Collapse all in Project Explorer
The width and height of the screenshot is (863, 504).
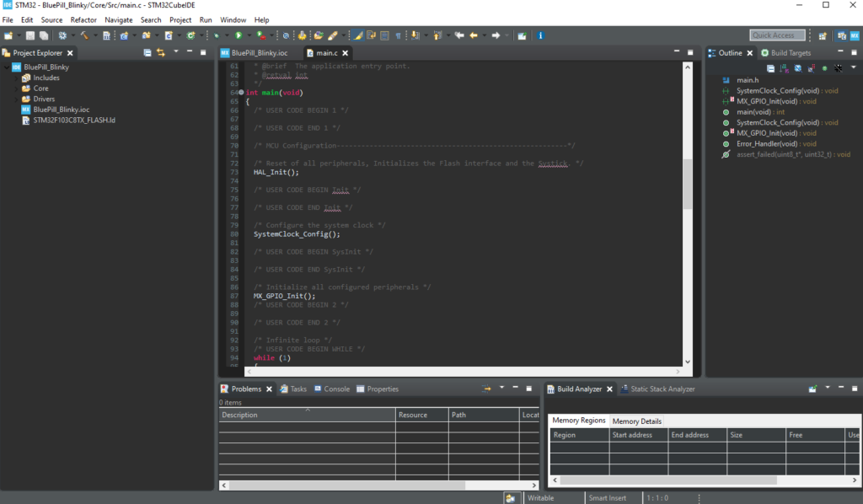tap(147, 53)
